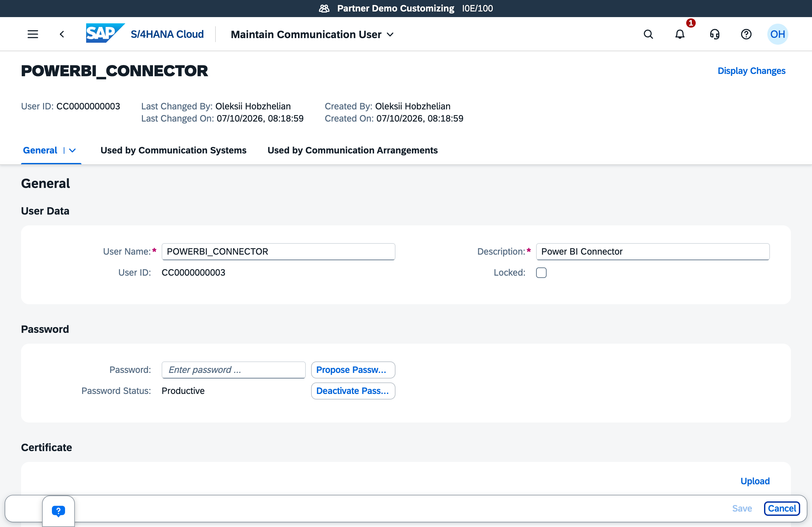This screenshot has width=812, height=527.
Task: Click the Cancel button
Action: (x=782, y=509)
